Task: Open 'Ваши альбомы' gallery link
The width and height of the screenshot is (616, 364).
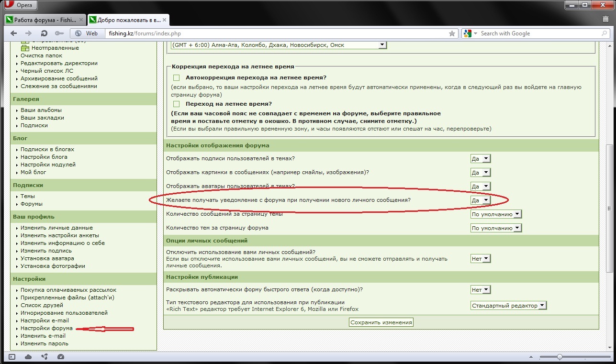Action: point(41,110)
